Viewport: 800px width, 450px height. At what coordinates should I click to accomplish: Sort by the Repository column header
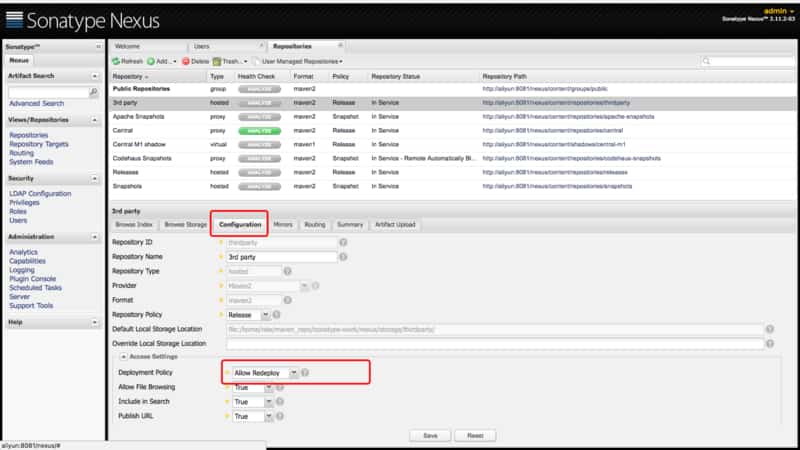pos(158,77)
